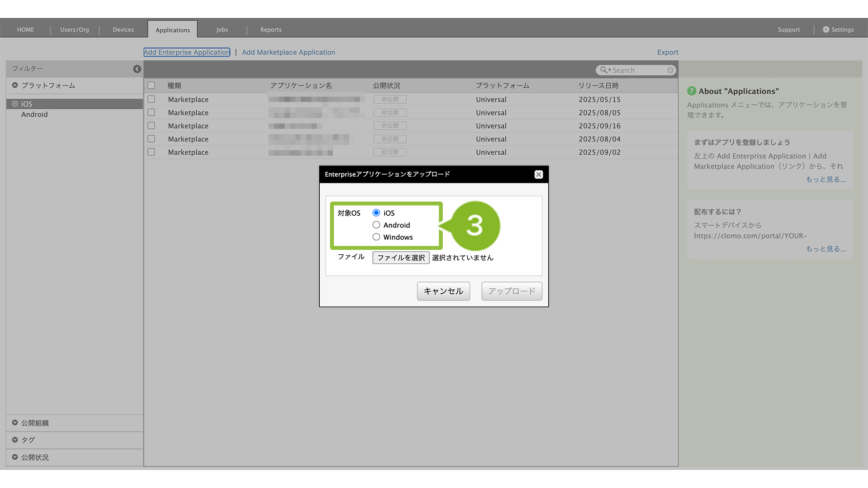Click the About Applications help icon
This screenshot has height=488, width=868.
[x=691, y=91]
